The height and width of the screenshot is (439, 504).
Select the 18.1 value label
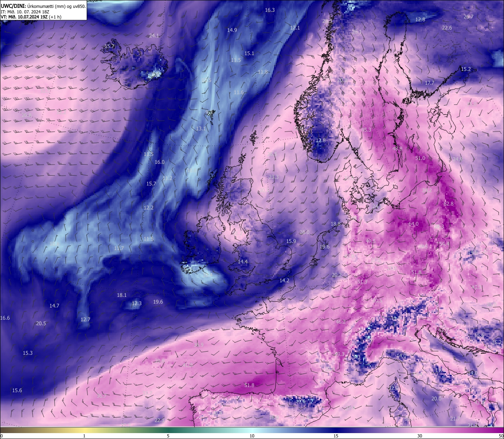[x=122, y=295]
